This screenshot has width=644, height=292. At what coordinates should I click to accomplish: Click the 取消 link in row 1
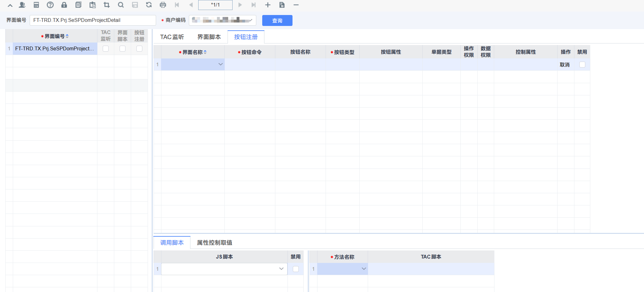point(565,65)
